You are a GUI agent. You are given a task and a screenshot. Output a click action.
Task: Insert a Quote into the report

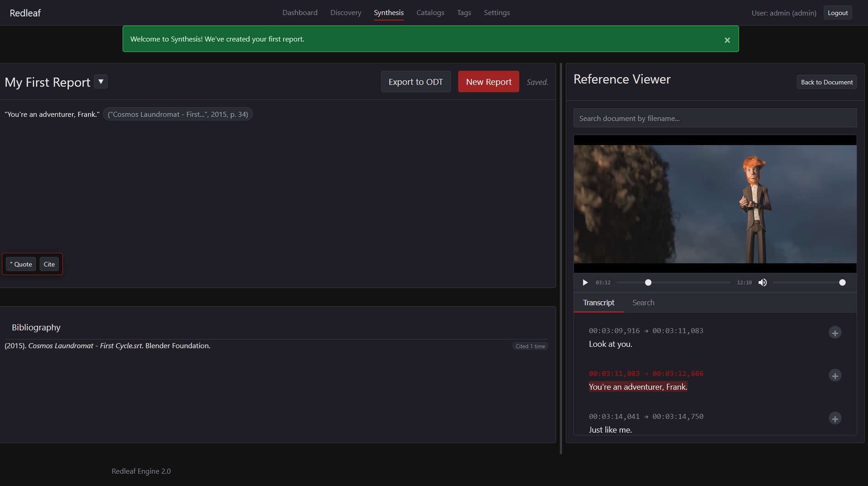[21, 264]
